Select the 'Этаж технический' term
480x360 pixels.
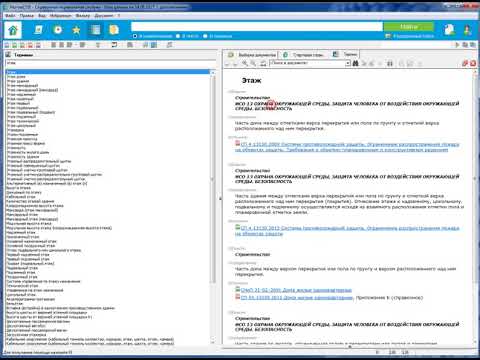[x=23, y=121]
